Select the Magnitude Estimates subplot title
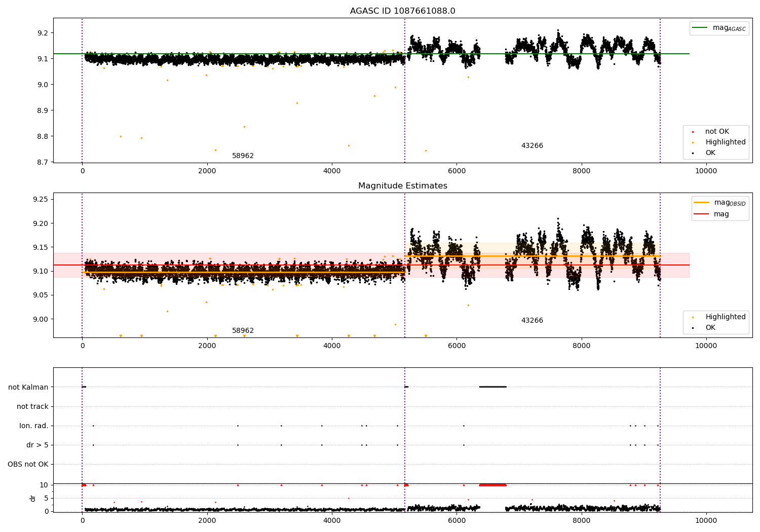 click(402, 186)
